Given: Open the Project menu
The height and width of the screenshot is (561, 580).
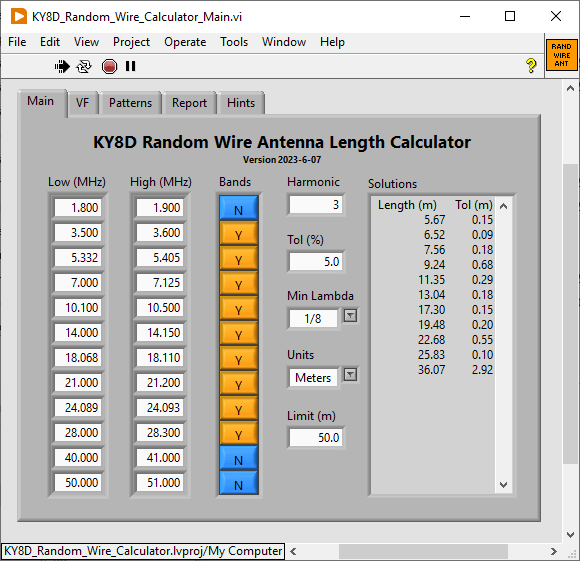Looking at the screenshot, I should coord(131,42).
